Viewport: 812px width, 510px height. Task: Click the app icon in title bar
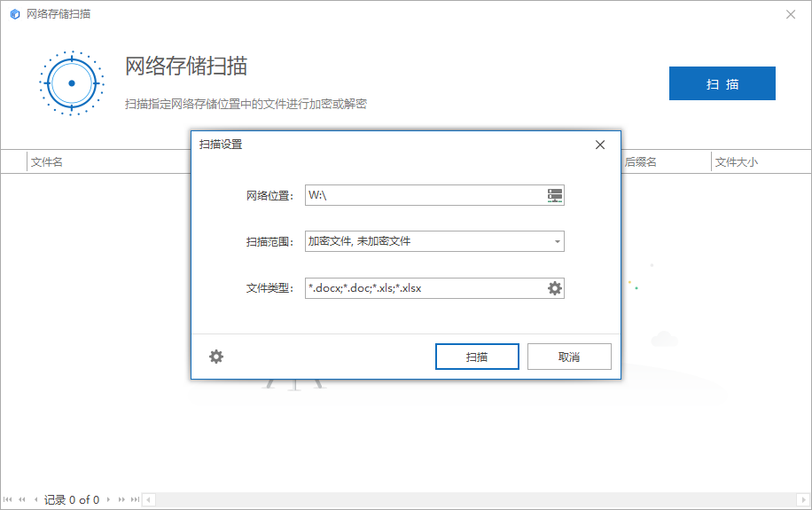click(15, 14)
